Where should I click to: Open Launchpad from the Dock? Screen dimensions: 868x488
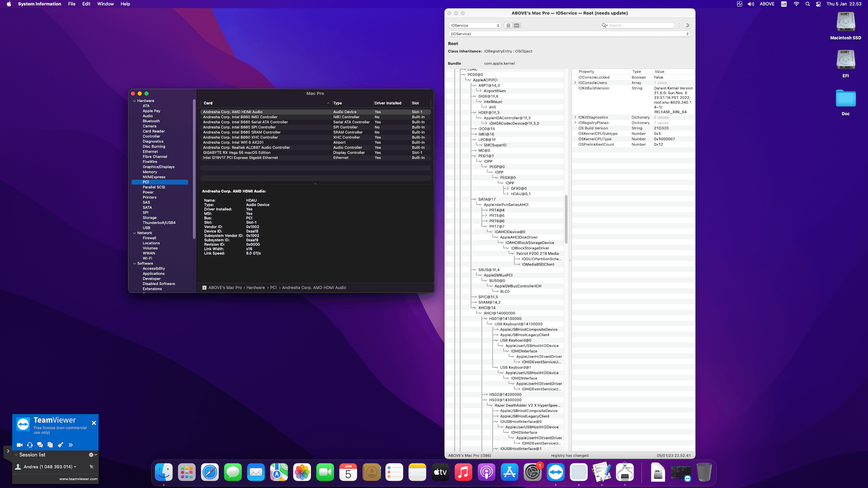[187, 473]
